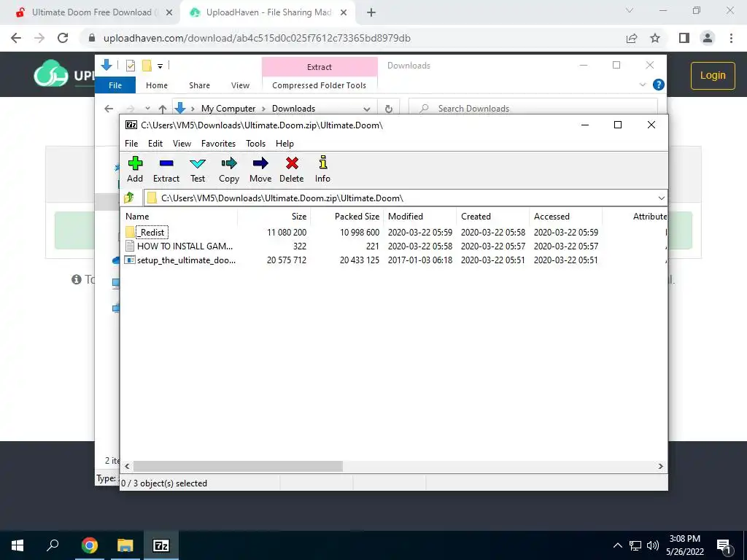Open the 7-Zip Tools menu
Image resolution: width=747 pixels, height=560 pixels.
[x=255, y=144]
